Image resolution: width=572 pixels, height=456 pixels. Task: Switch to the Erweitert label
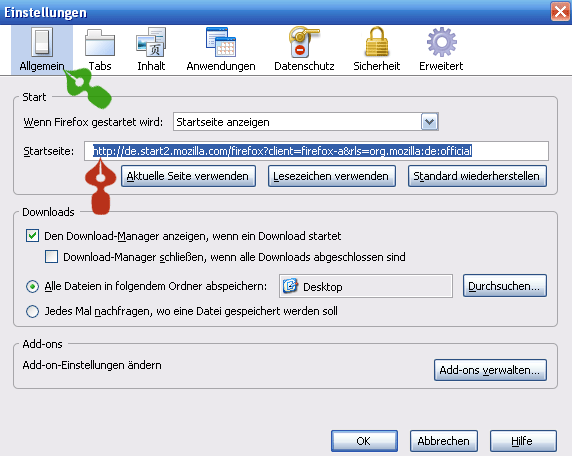(441, 66)
